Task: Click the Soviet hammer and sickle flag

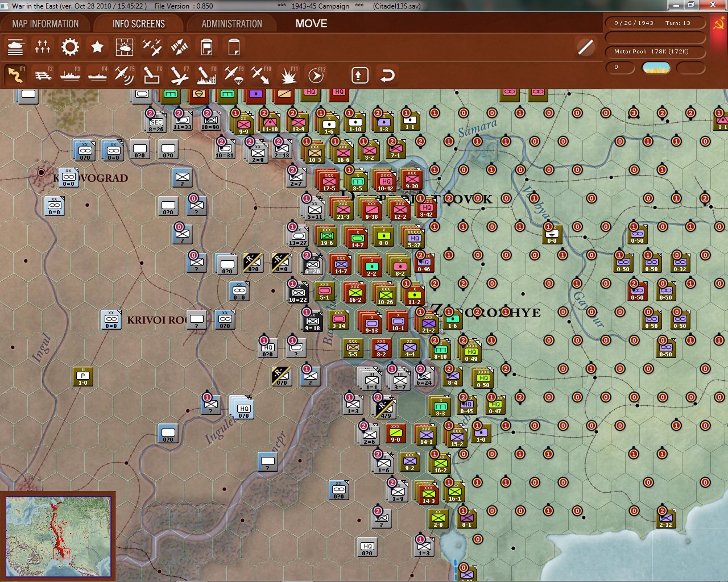Action: click(718, 24)
